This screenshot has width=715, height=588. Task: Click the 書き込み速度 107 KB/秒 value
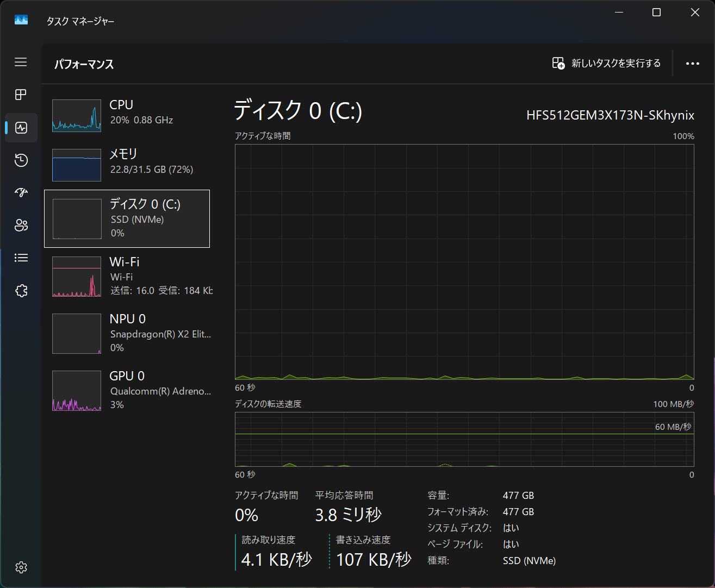374,559
